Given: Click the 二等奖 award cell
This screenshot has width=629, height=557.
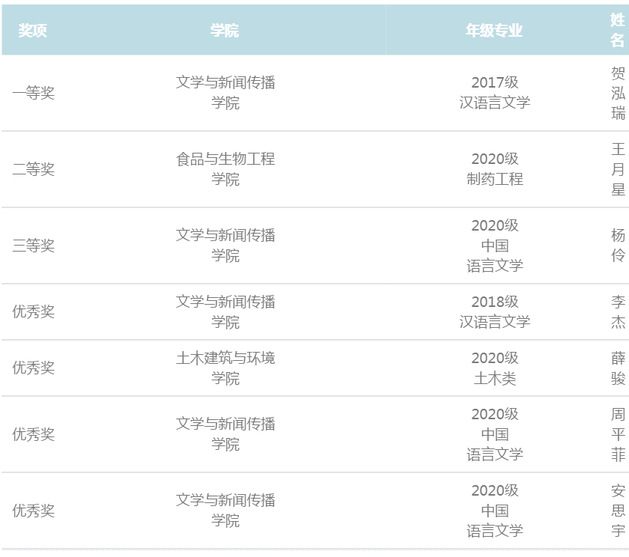Looking at the screenshot, I should tap(32, 169).
